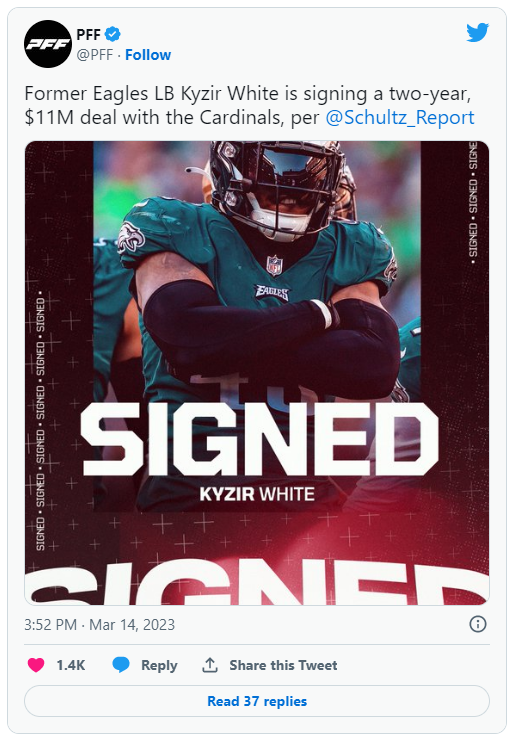This screenshot has height=738, width=511.
Task: Select the Reply text label
Action: [x=159, y=665]
